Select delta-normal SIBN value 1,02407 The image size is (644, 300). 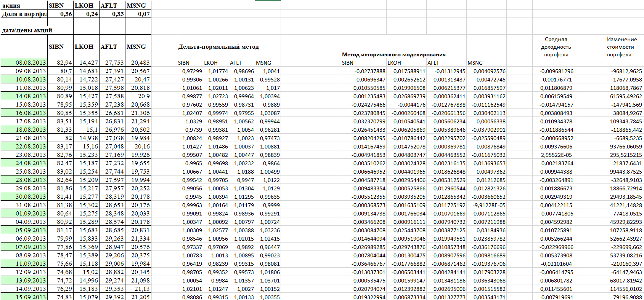[x=190, y=113]
